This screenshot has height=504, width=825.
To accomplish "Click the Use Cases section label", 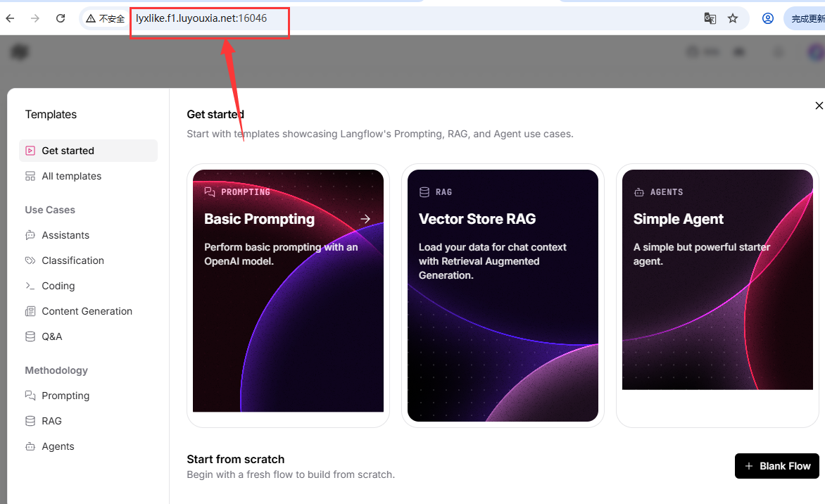I will tap(50, 210).
